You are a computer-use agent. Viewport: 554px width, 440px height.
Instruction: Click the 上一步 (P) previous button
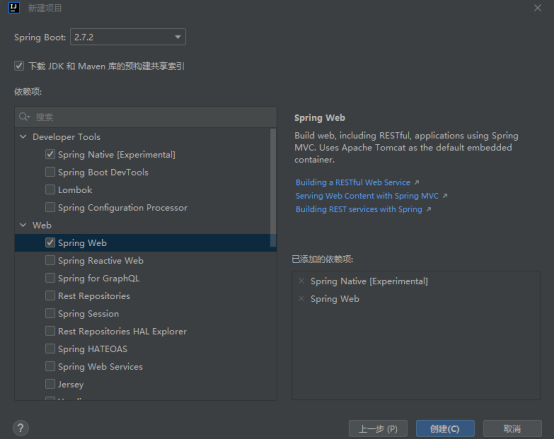pos(378,429)
